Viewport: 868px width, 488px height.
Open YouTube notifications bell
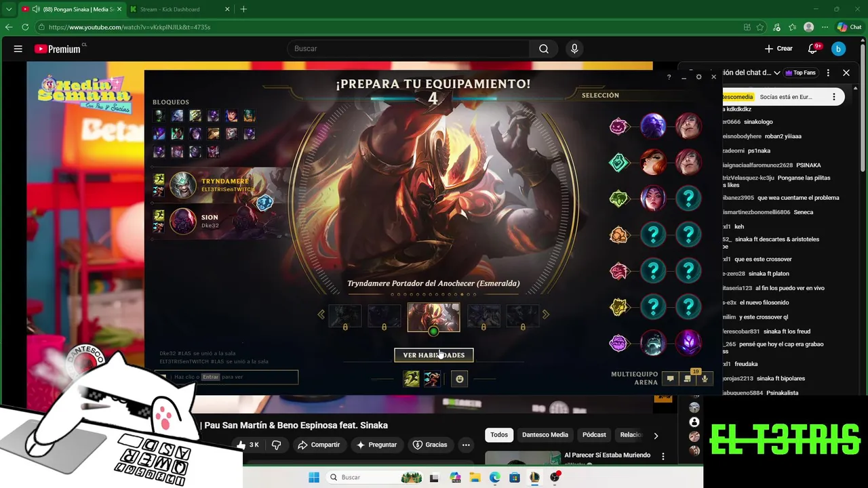coord(813,49)
